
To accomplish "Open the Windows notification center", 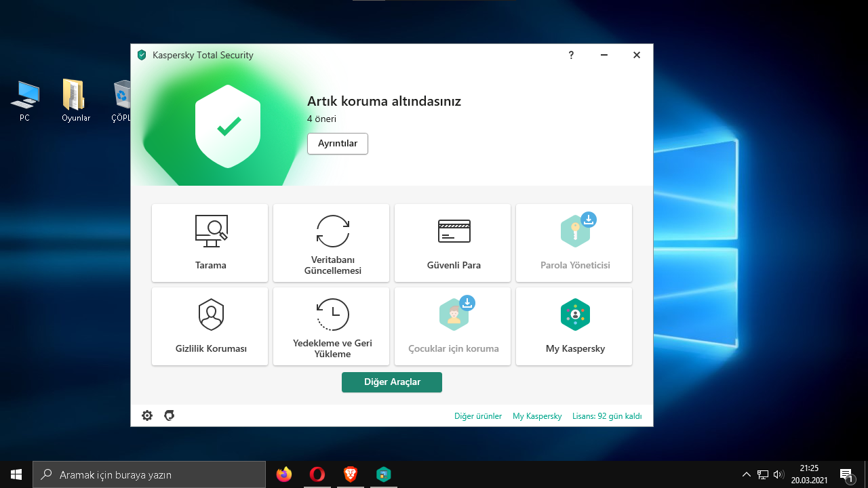I will click(x=846, y=474).
